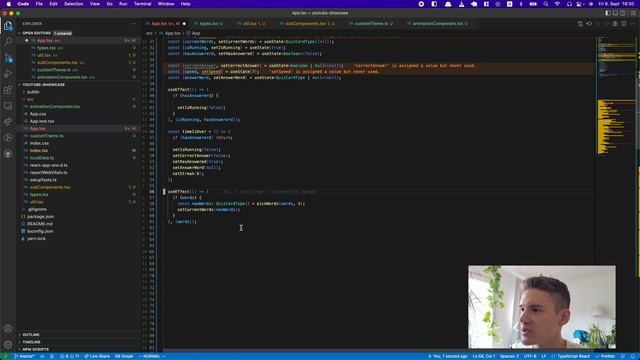640x360 pixels.
Task: Click the Live Share status bar button
Action: tap(97, 356)
